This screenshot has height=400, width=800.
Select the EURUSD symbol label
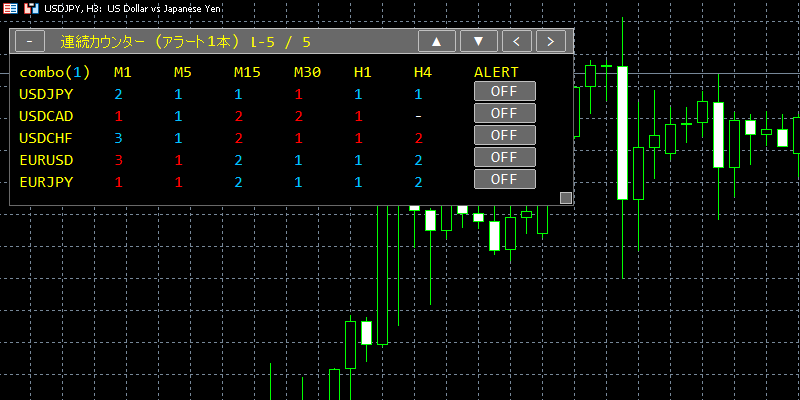click(x=46, y=160)
